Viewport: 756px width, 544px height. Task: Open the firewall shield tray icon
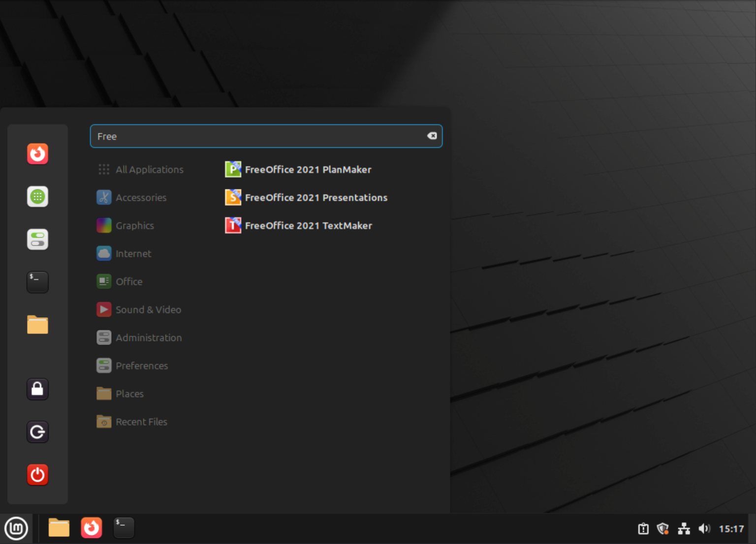pyautogui.click(x=663, y=528)
